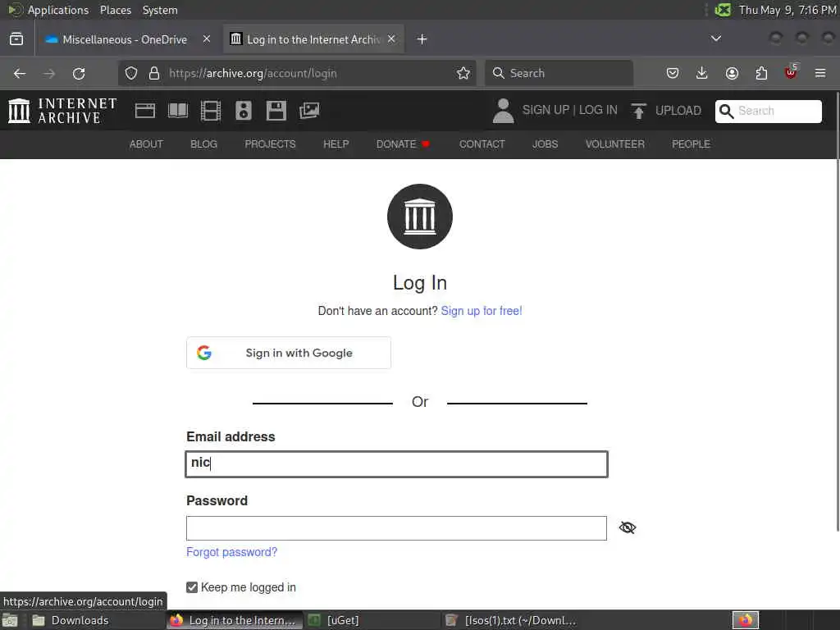Open the Firefox account icon
840x630 pixels.
(732, 73)
